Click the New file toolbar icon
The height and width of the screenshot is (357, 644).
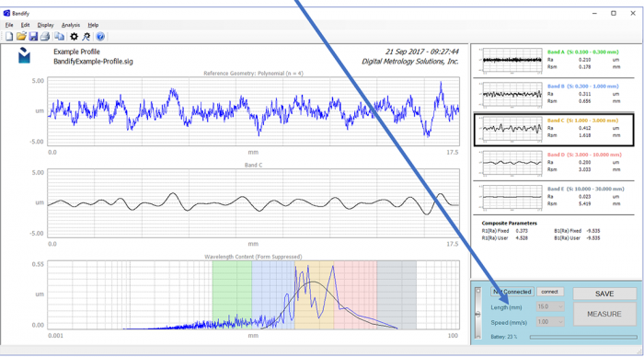tap(9, 37)
